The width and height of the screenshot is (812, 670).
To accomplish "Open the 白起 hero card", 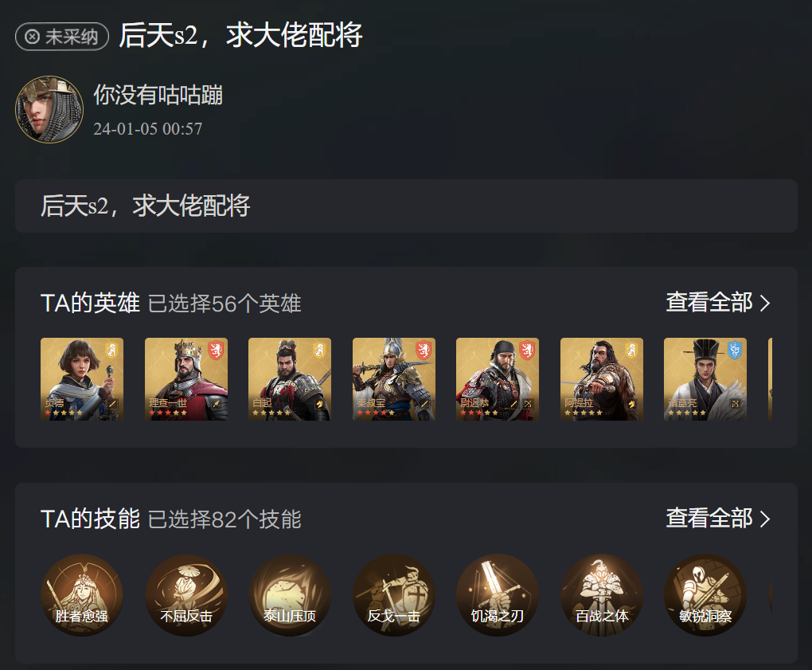I will (x=290, y=379).
